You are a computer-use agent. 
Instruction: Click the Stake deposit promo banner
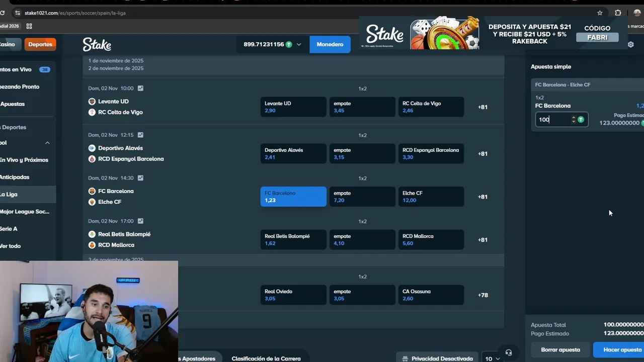coord(493,34)
